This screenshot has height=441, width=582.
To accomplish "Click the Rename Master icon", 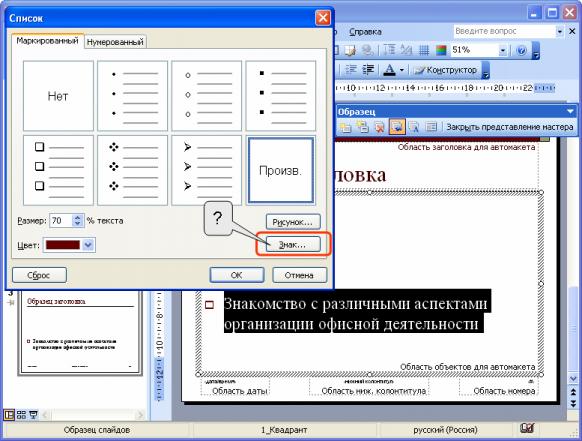I will tap(413, 127).
